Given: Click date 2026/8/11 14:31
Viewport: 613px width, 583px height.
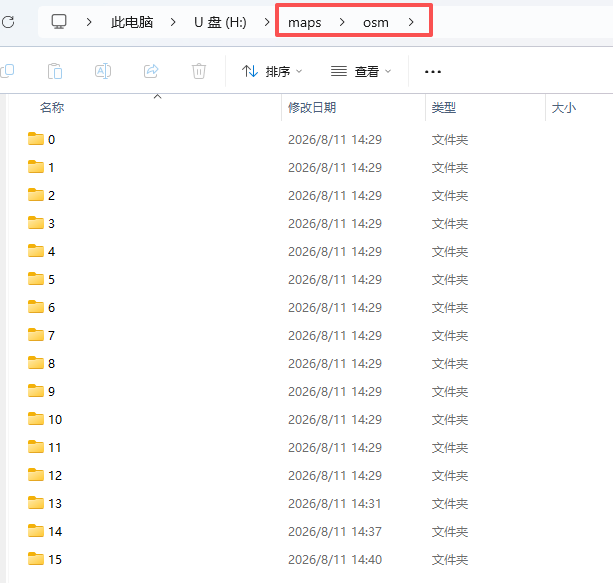Looking at the screenshot, I should click(x=335, y=504).
